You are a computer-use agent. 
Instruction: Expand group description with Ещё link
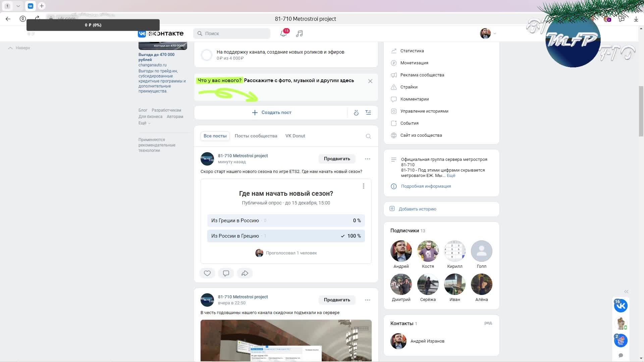click(x=451, y=176)
